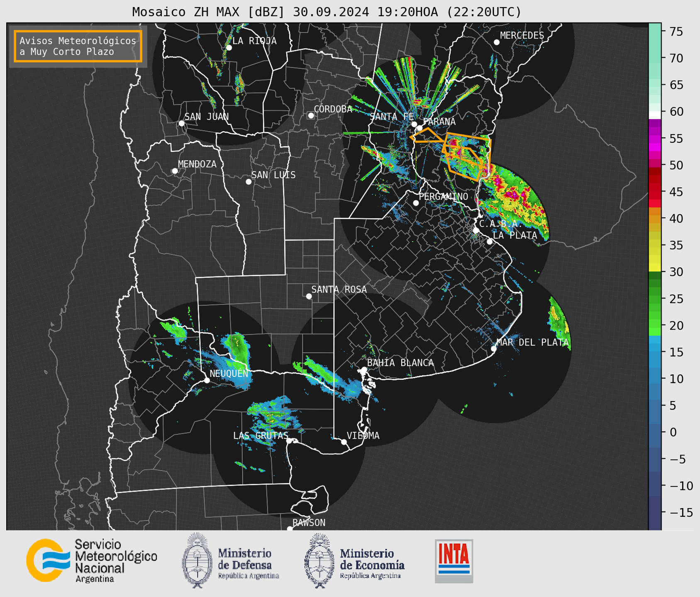Viewport: 700px width, 597px height.
Task: Click the MERCEDES city marker dot
Action: 497,42
